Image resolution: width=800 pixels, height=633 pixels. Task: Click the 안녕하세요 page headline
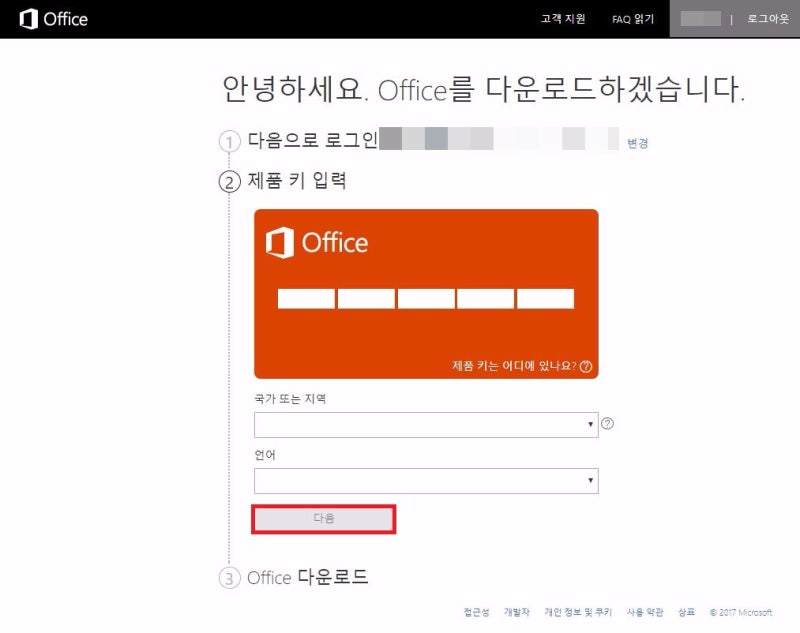483,89
